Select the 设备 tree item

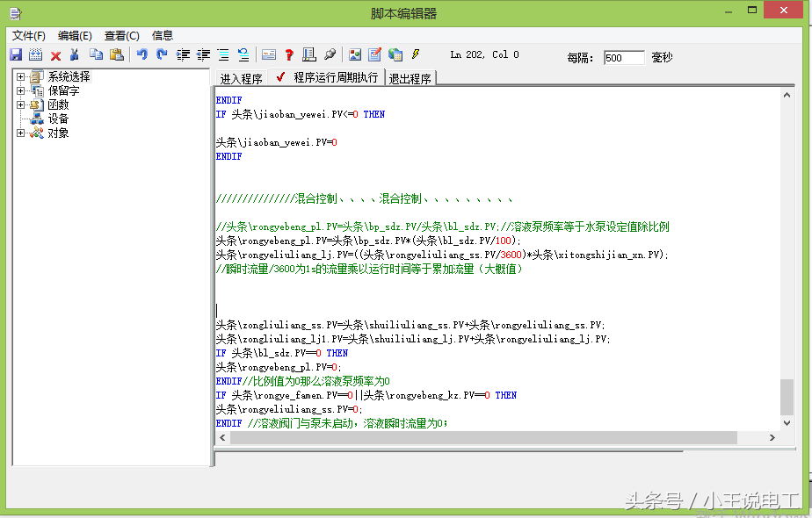pyautogui.click(x=58, y=119)
